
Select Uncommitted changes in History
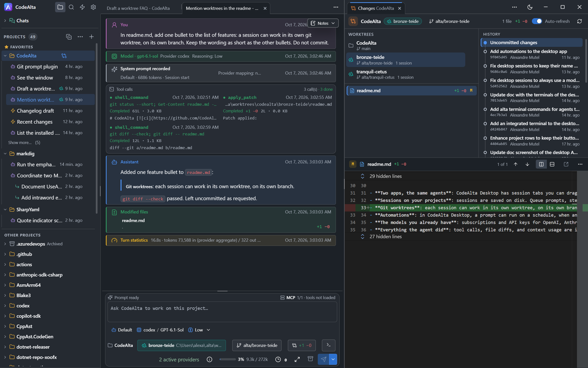pos(532,42)
